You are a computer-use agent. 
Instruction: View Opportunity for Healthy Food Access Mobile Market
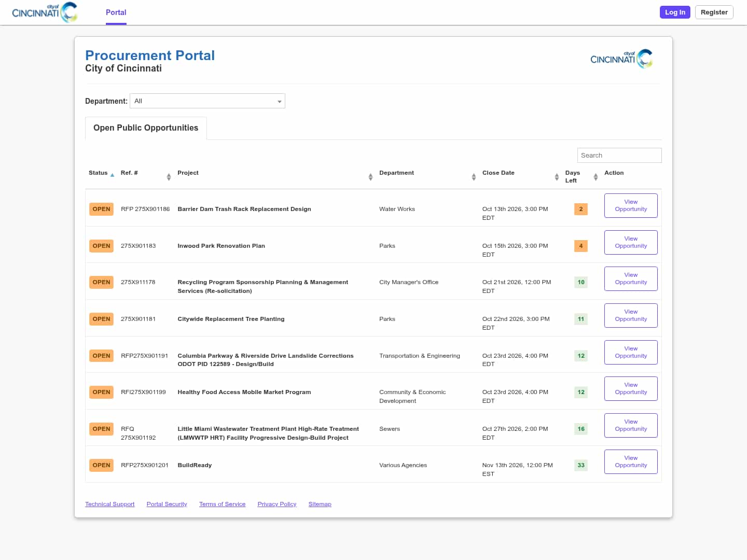coord(631,388)
